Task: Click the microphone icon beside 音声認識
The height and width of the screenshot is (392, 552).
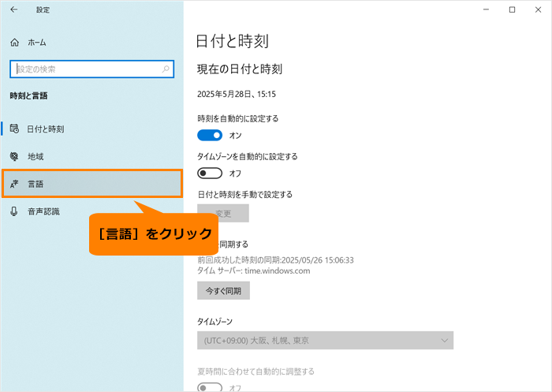Action: [x=14, y=211]
